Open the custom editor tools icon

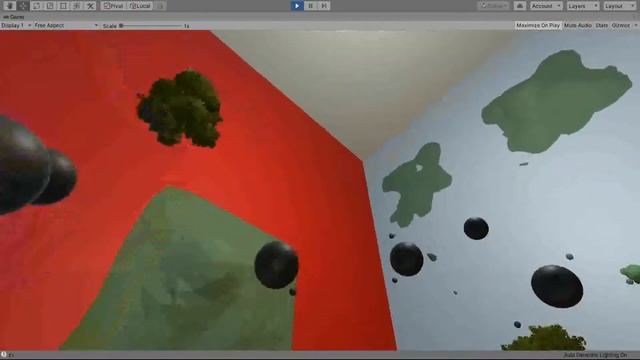[x=91, y=6]
